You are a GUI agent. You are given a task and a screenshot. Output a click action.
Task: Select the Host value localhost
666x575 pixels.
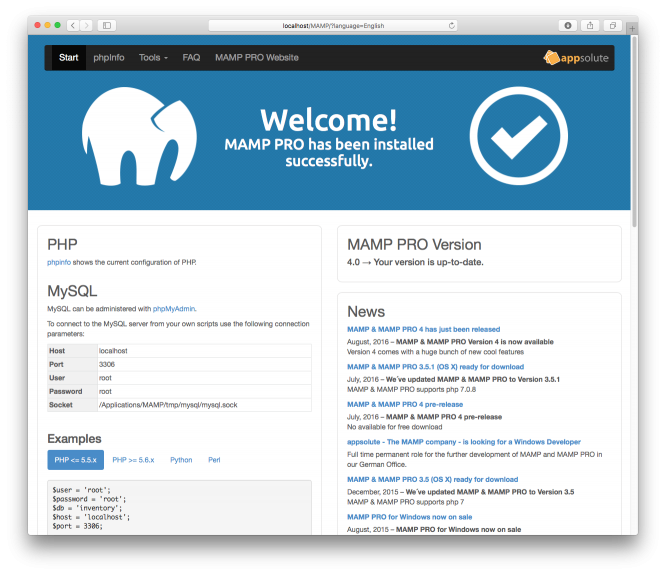113,351
